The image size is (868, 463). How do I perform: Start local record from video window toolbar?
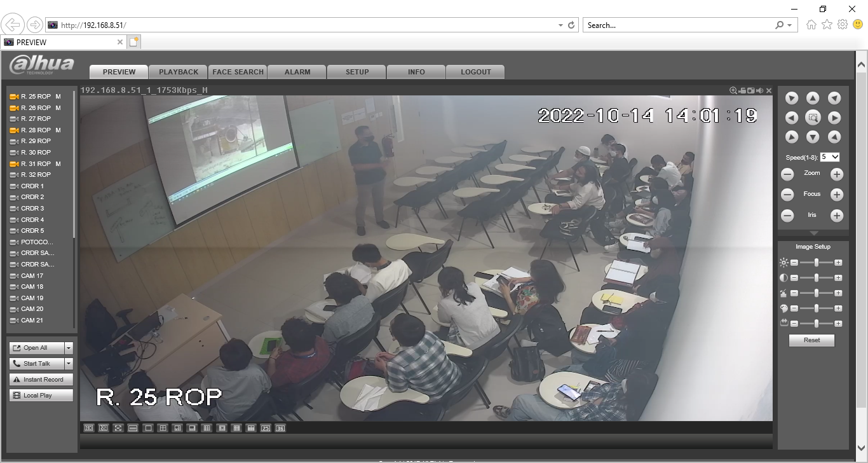click(x=742, y=90)
